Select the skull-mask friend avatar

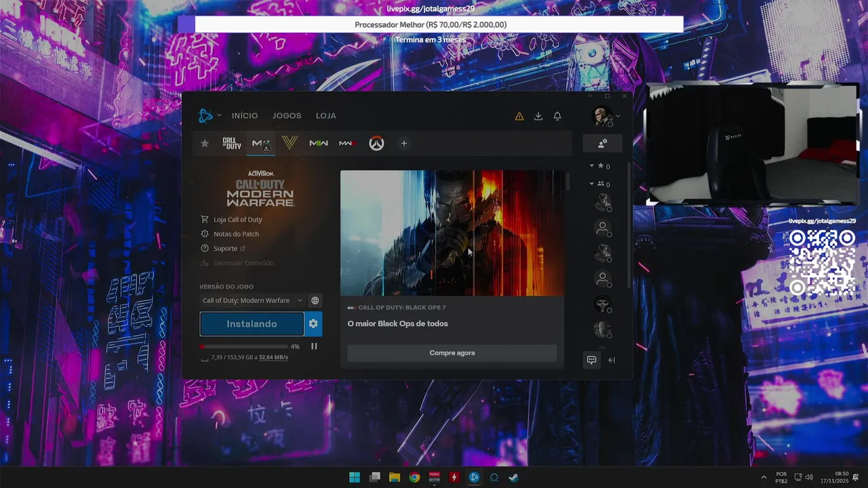point(602,304)
